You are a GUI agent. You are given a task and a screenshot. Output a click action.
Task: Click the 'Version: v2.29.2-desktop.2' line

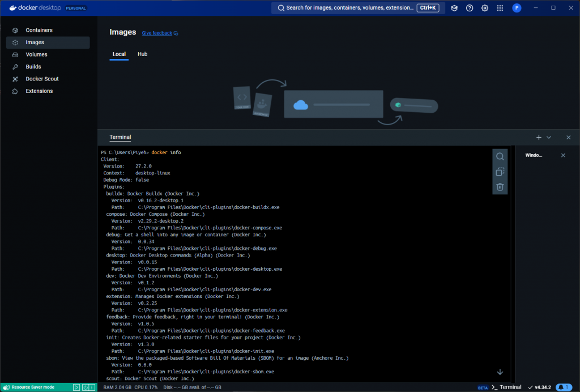pyautogui.click(x=147, y=221)
